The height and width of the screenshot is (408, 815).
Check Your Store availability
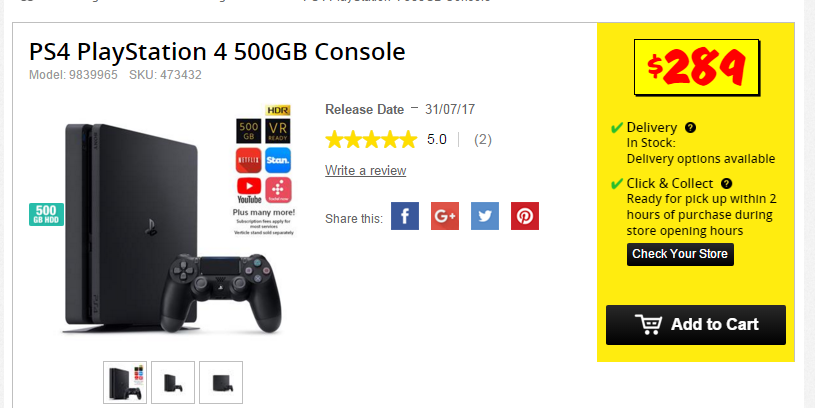click(x=680, y=254)
